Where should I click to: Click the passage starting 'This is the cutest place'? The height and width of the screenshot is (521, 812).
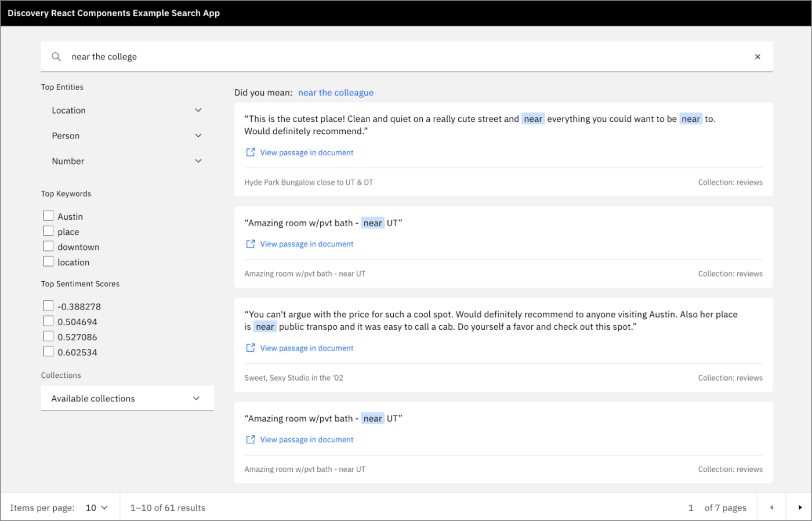coord(480,125)
